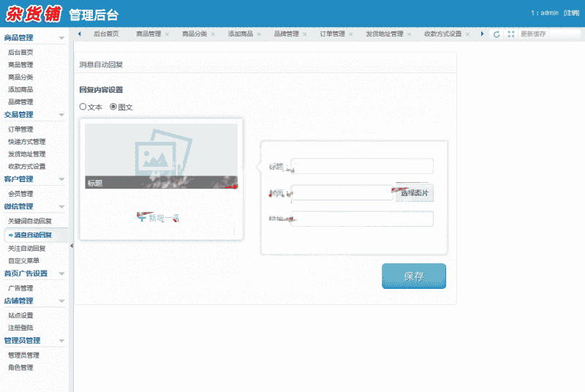This screenshot has height=392, width=585.
Task: Collapse the sidebar with the splitter arrow
Action: (x=72, y=246)
